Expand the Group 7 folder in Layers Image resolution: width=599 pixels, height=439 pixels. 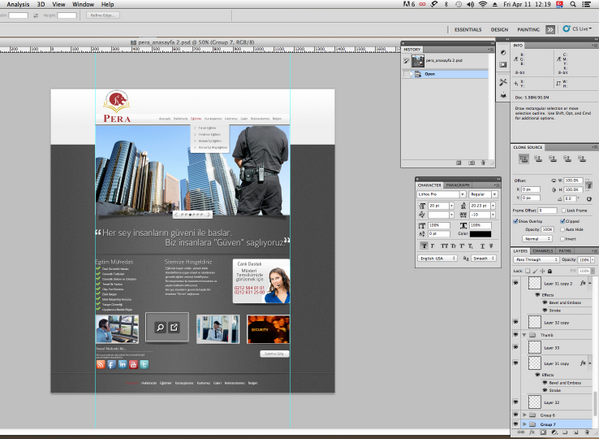tap(525, 424)
